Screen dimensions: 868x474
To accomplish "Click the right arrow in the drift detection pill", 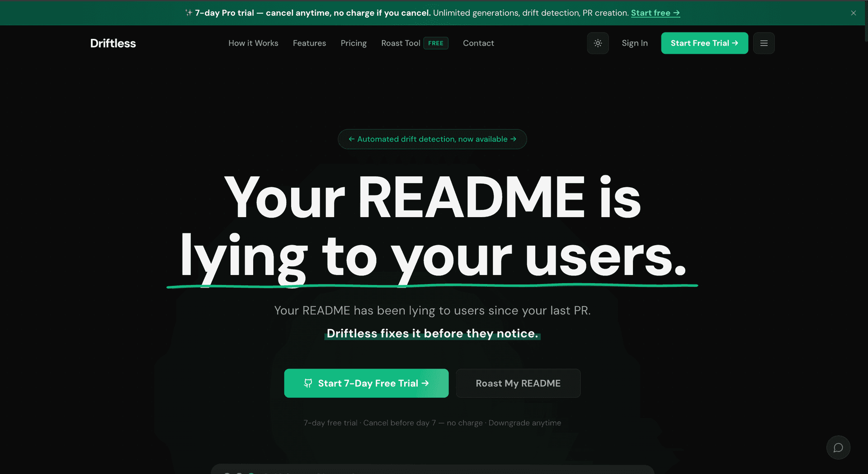I will point(513,139).
